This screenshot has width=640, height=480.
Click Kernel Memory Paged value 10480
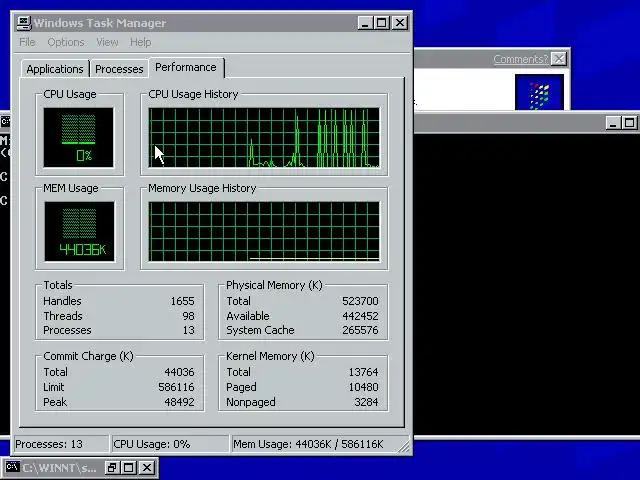tap(363, 387)
